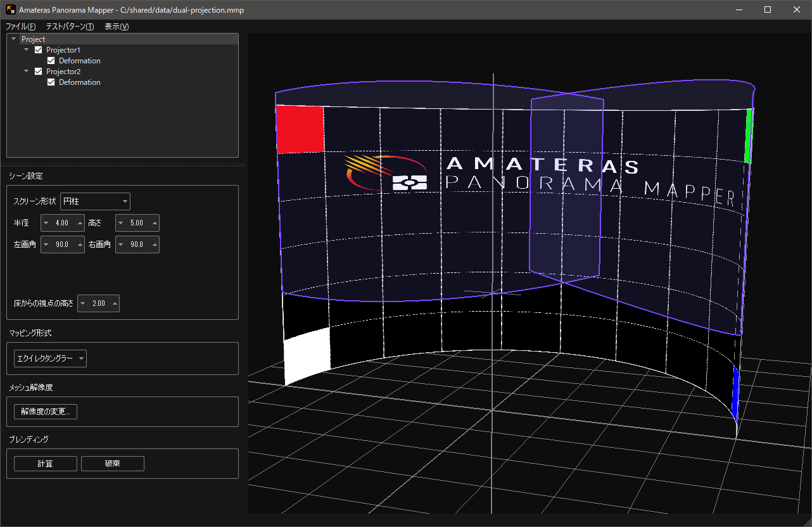The height and width of the screenshot is (527, 812).
Task: Collapse the Project tree node
Action: (14, 39)
